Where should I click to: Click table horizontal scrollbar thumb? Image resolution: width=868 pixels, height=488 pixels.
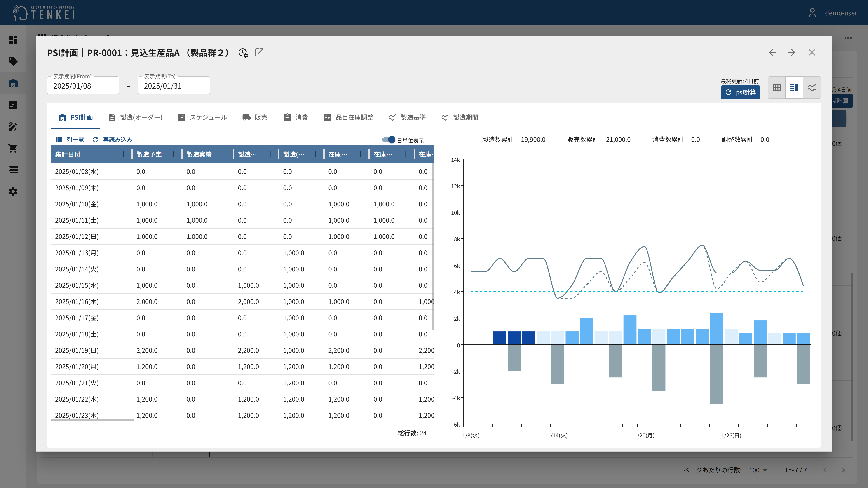(x=92, y=420)
